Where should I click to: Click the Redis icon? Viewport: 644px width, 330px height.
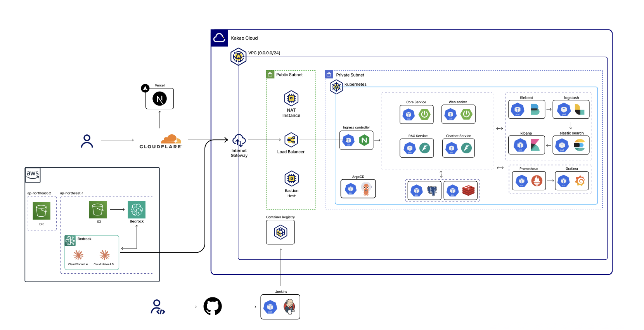click(x=469, y=190)
